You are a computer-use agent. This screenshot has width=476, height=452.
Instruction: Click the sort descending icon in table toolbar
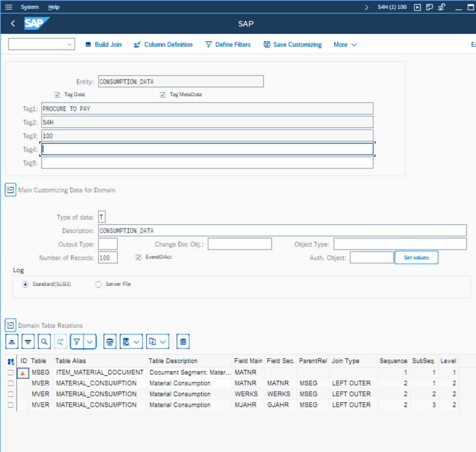click(x=28, y=342)
